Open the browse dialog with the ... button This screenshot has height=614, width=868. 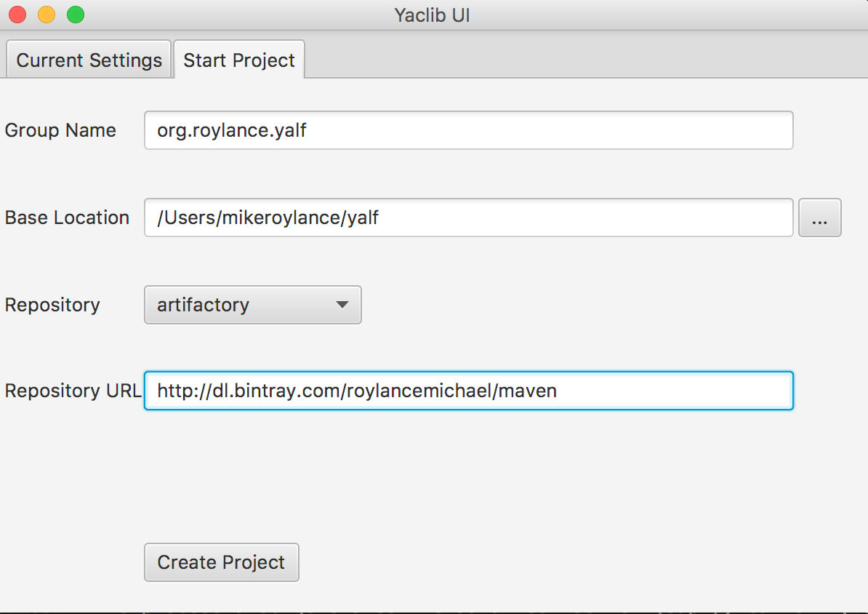pyautogui.click(x=820, y=218)
